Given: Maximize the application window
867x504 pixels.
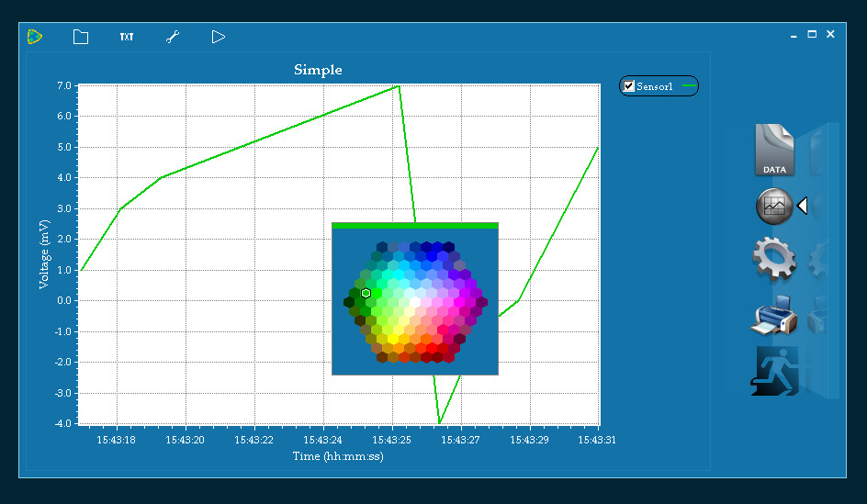Looking at the screenshot, I should 812,34.
